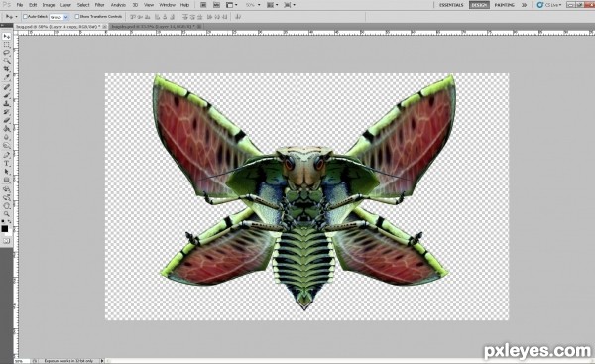Screen dimensions: 595x364
Task: Click Auto-Align Layers icon
Action: click(238, 17)
